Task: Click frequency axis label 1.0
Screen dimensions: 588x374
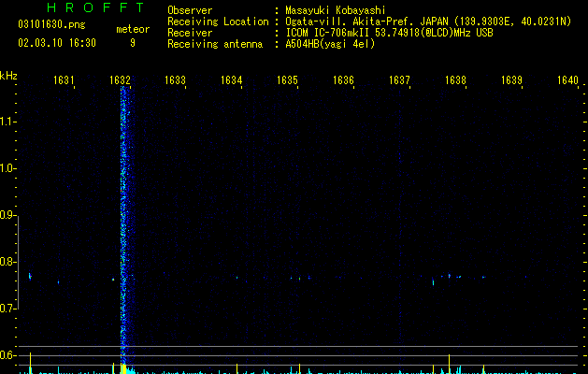Action: coord(7,168)
